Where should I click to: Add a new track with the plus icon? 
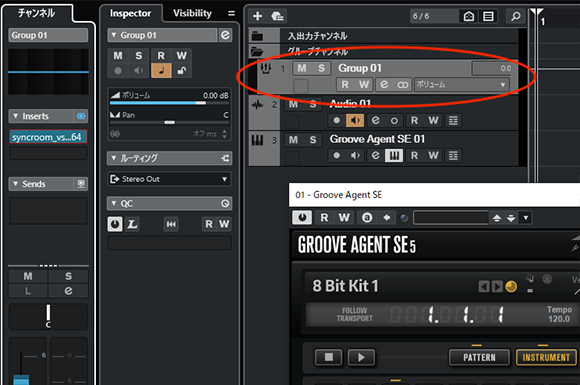257,16
